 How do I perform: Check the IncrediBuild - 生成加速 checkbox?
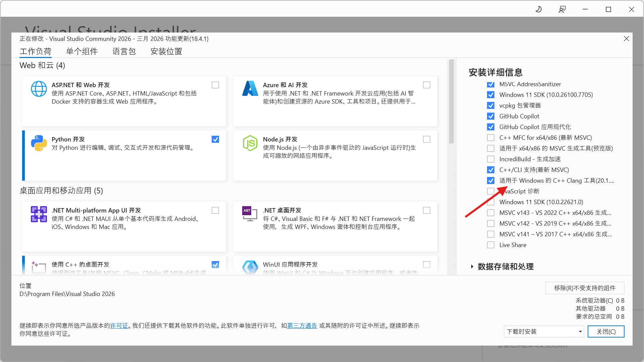[x=491, y=159]
